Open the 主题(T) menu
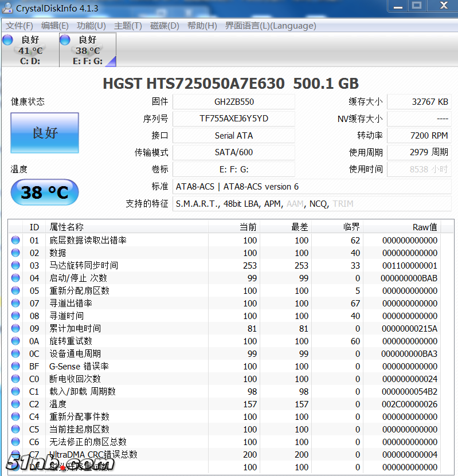Image resolution: width=458 pixels, height=476 pixels. (128, 26)
